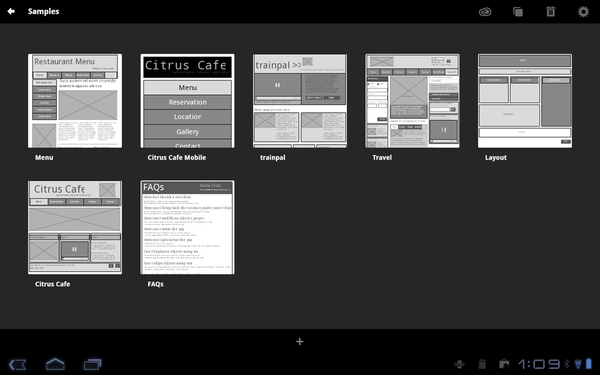Image resolution: width=600 pixels, height=375 pixels.
Task: Open the Layout wireframe thumbnail
Action: (525, 101)
